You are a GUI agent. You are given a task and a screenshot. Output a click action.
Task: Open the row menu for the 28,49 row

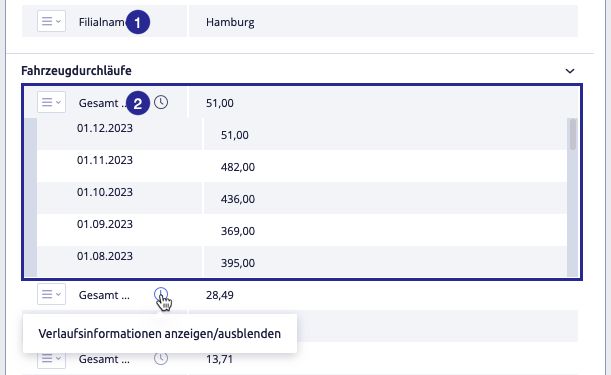[51, 294]
